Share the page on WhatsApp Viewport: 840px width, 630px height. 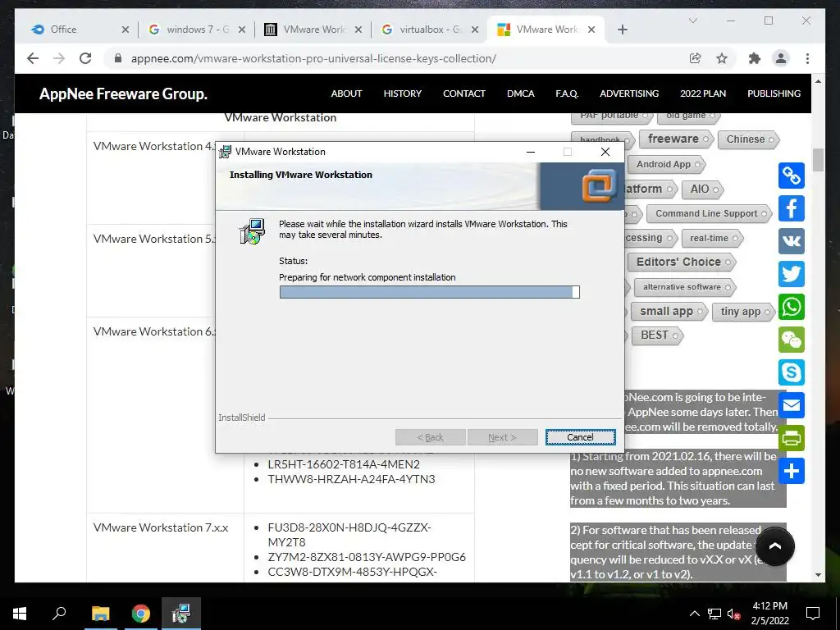[x=792, y=307]
